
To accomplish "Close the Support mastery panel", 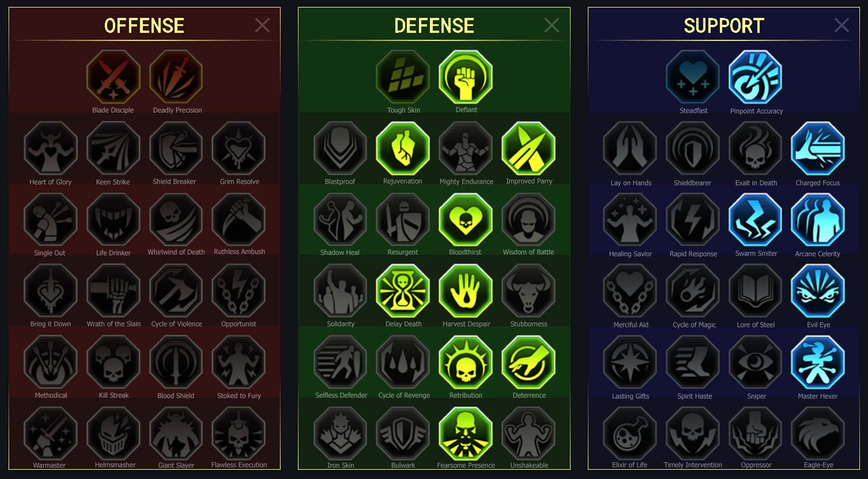I will point(841,25).
